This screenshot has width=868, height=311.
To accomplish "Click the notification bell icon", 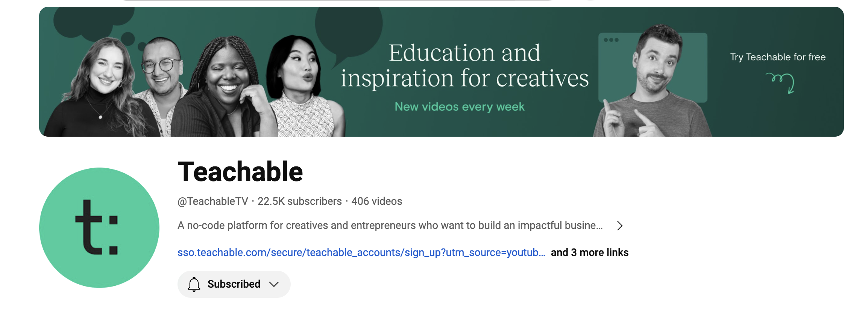I will coord(194,284).
